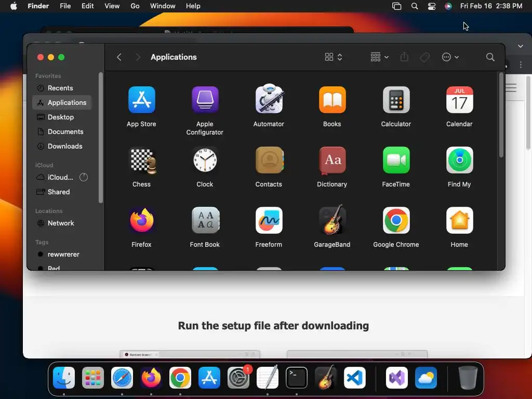Open TextEdit from the Dock
This screenshot has height=399, width=532.
pyautogui.click(x=268, y=377)
